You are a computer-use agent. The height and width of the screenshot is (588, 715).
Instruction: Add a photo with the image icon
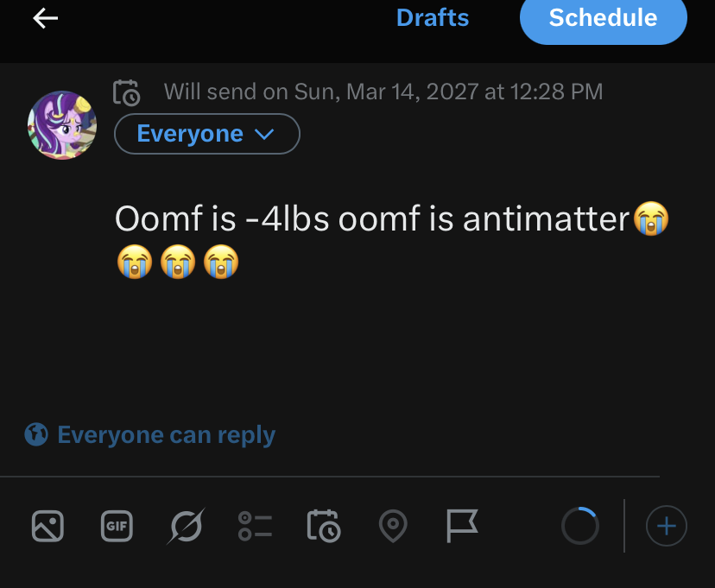(47, 526)
